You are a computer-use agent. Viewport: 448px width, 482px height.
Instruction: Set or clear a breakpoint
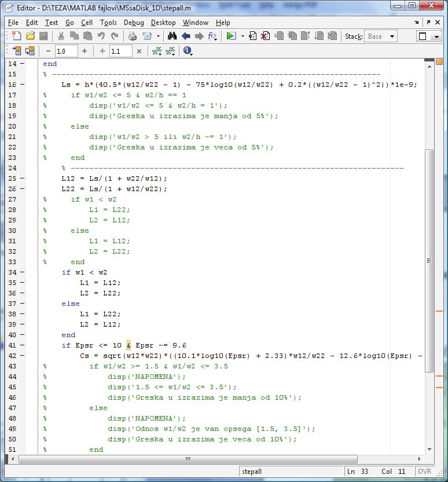[252, 36]
